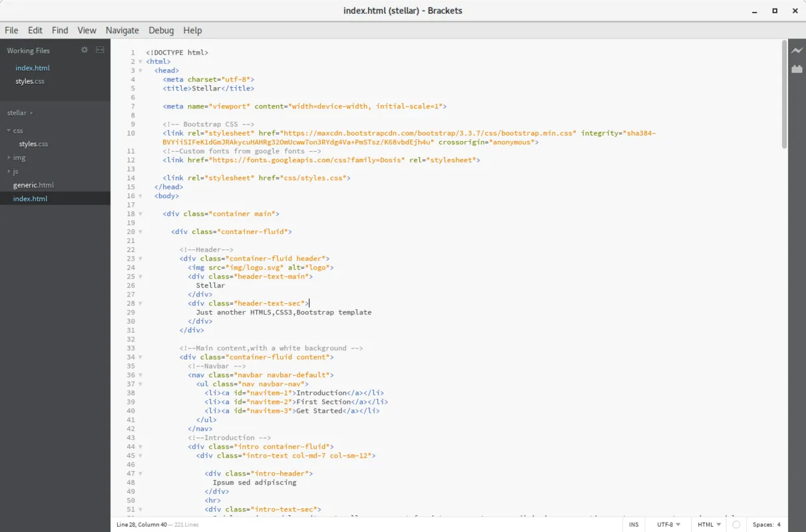Click the editor vertical scrollbar thumb
Viewport: 806px width, 532px height.
pyautogui.click(x=784, y=94)
